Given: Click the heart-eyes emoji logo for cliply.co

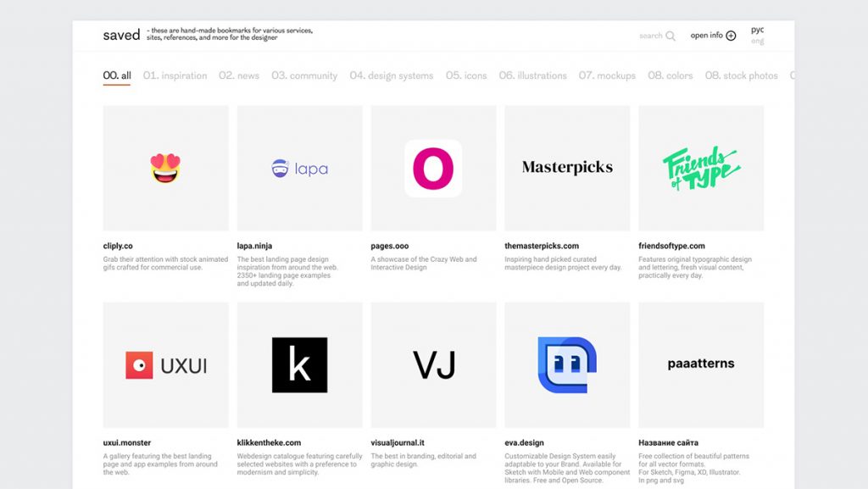Looking at the screenshot, I should [x=165, y=167].
